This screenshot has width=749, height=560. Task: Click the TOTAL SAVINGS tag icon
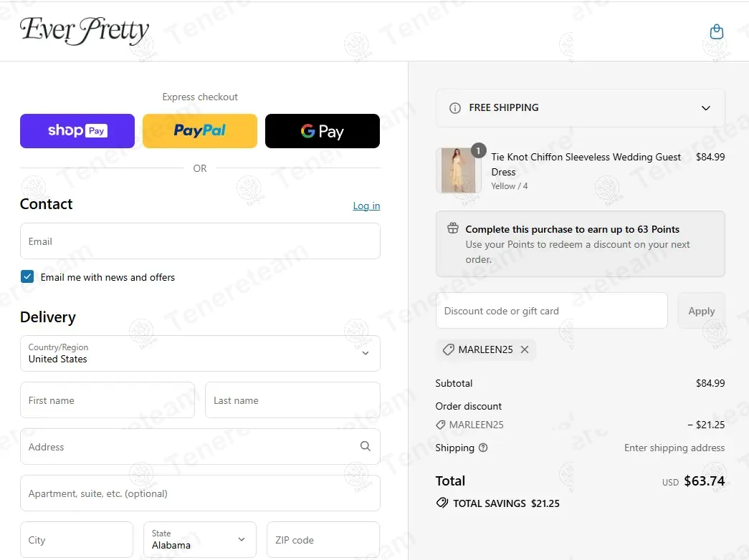click(x=442, y=503)
